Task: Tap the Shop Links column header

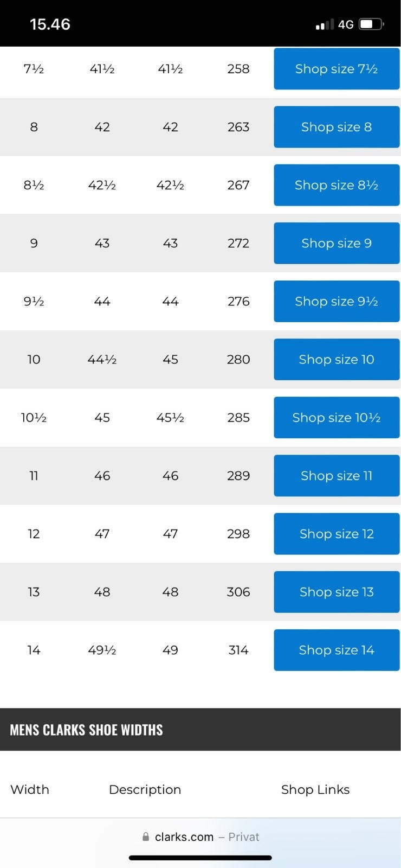Action: coord(315,789)
